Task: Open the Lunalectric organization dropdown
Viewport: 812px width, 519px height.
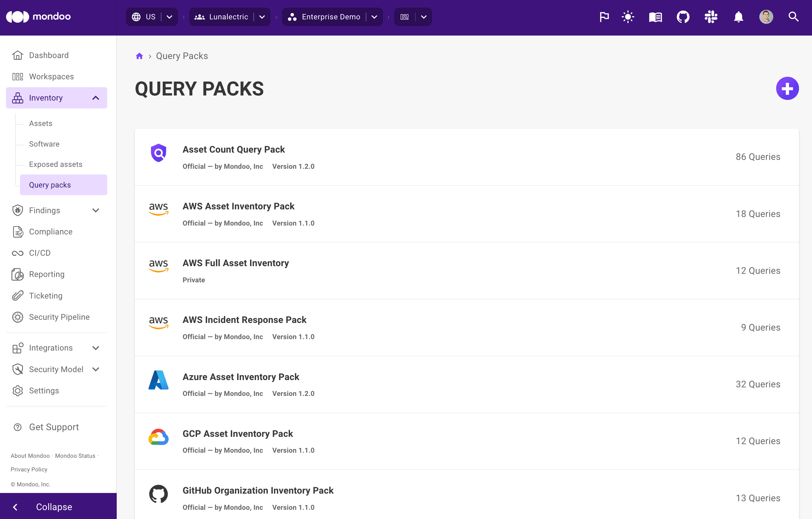Action: (262, 16)
